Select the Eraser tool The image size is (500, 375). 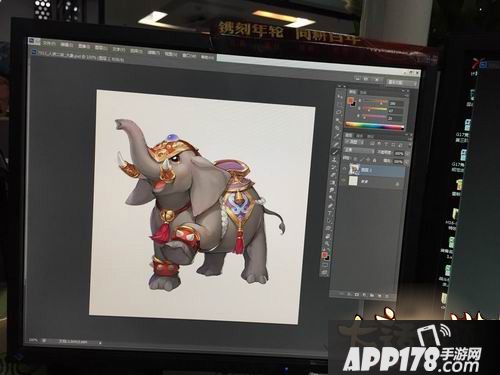(333, 175)
